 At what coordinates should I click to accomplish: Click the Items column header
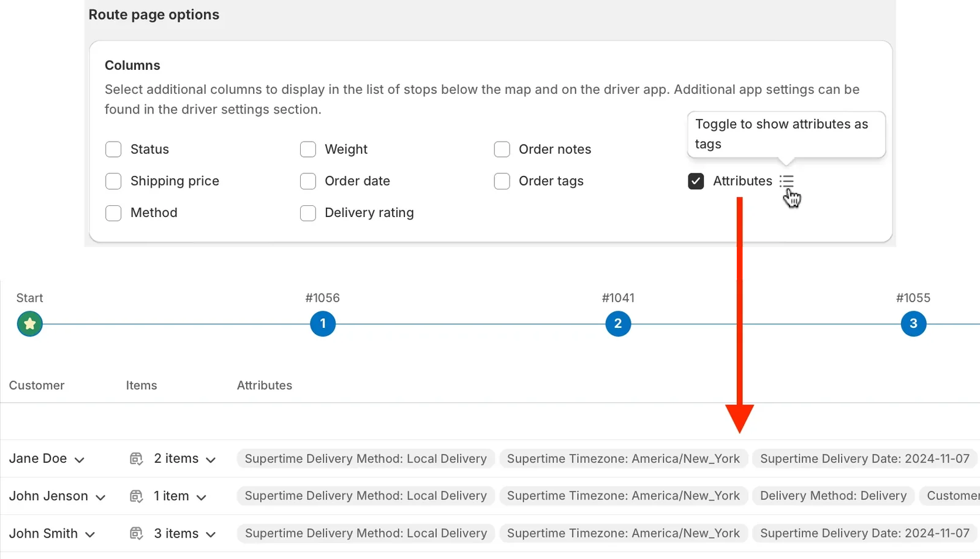point(141,386)
